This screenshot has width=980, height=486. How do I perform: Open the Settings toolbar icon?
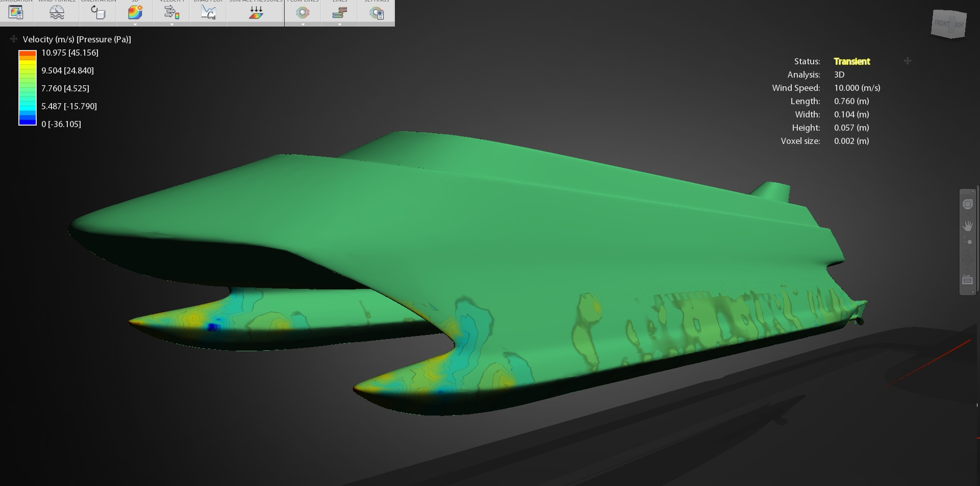coord(376,13)
